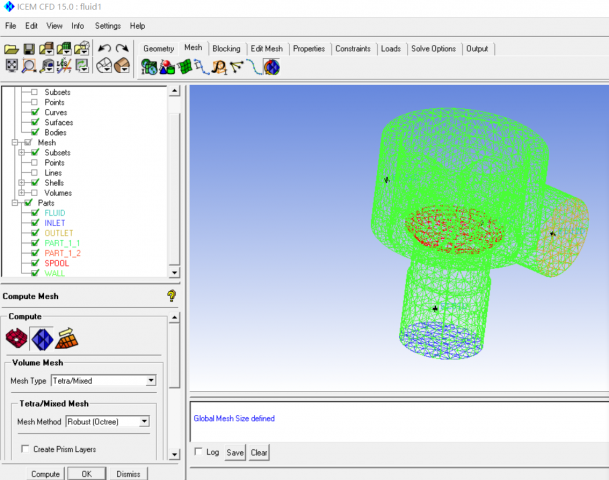Click the Redo arrow icon
This screenshot has height=480, width=609.
point(122,48)
